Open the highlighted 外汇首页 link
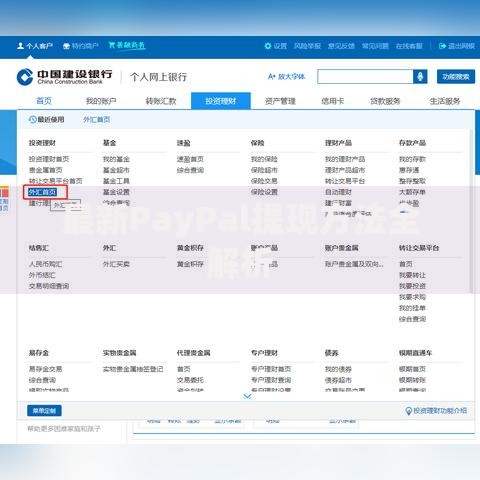The image size is (480, 480). pyautogui.click(x=43, y=192)
